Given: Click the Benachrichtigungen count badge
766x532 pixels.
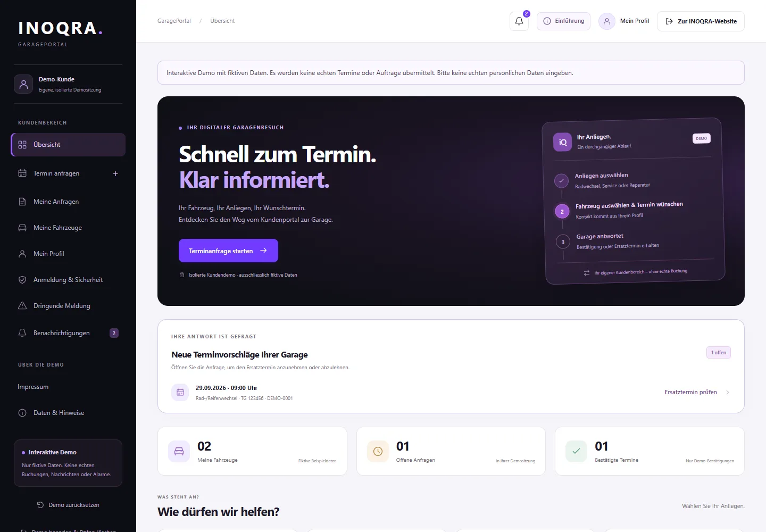Looking at the screenshot, I should point(114,333).
